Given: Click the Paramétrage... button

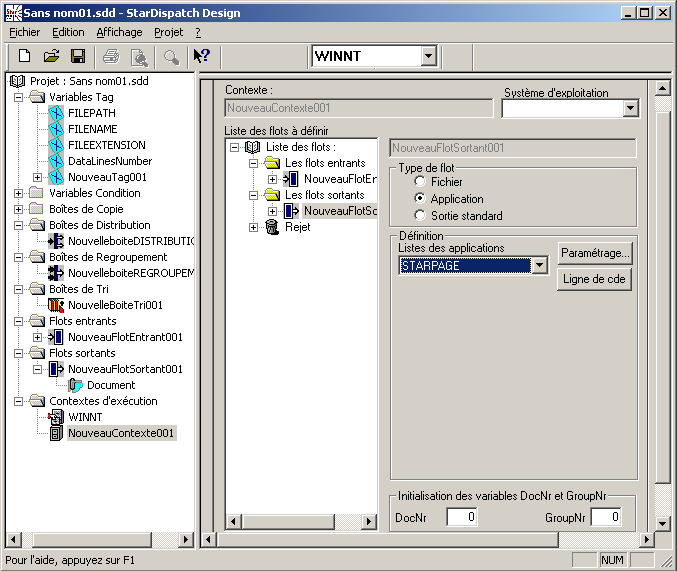Looking at the screenshot, I should point(595,253).
